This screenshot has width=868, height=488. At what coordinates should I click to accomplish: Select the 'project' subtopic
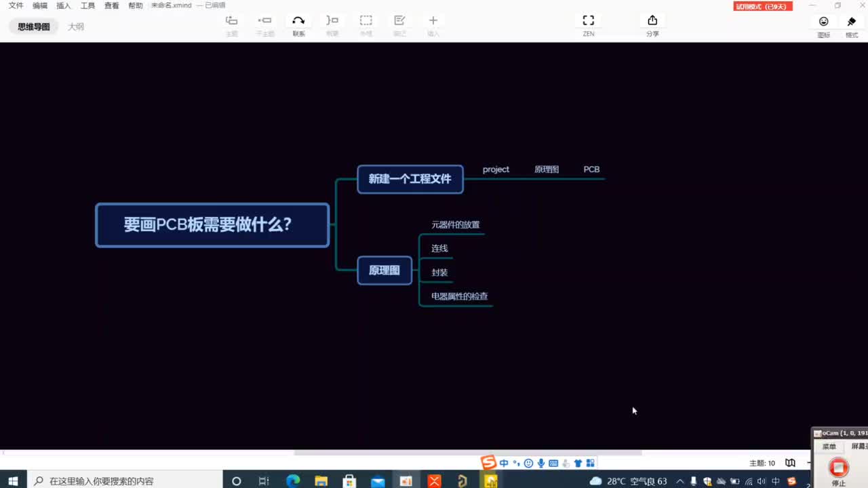[x=496, y=169]
